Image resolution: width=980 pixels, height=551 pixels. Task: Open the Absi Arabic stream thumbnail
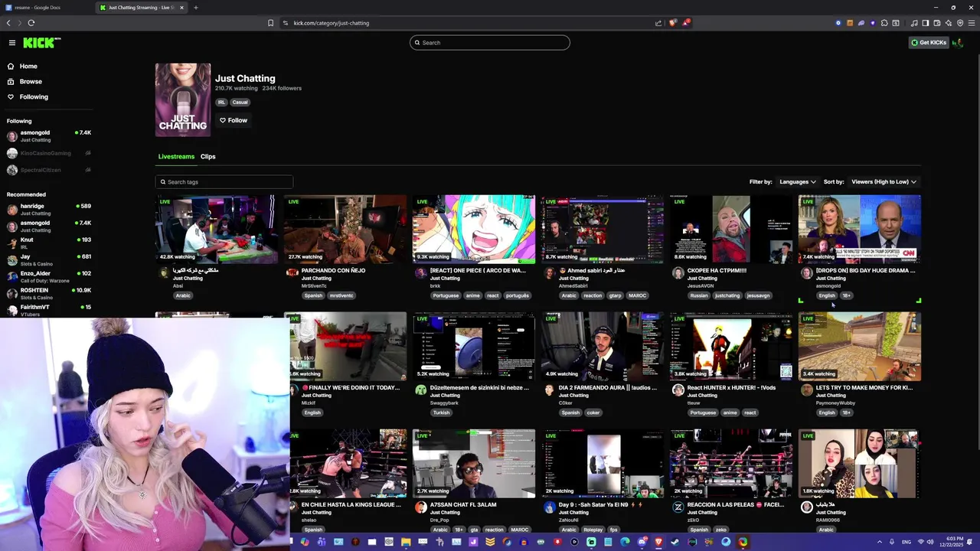pos(216,229)
